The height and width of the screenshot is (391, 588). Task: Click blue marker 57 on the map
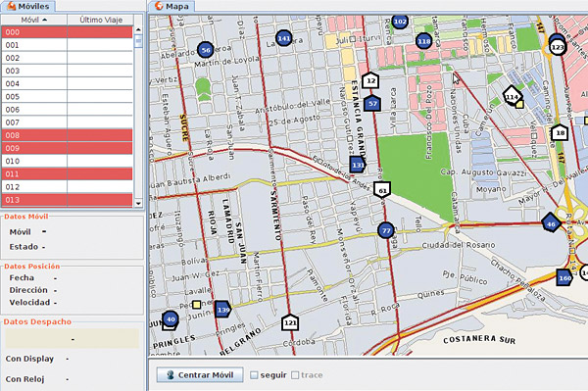(372, 104)
